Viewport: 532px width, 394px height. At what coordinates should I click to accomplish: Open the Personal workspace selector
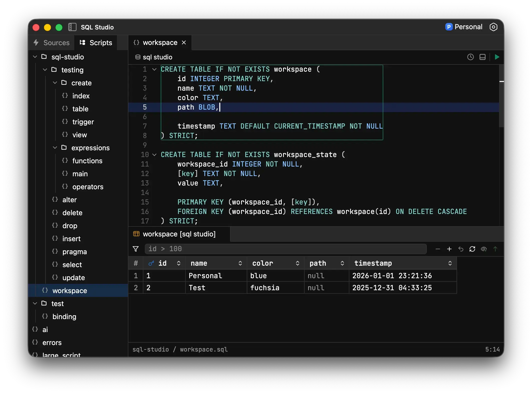pos(464,27)
